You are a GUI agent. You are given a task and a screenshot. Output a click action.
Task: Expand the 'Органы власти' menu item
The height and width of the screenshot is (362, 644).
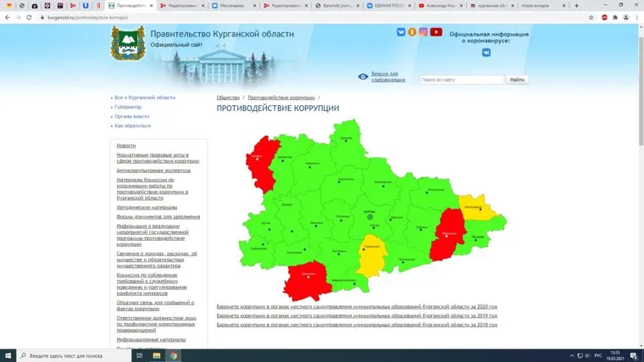pyautogui.click(x=131, y=116)
